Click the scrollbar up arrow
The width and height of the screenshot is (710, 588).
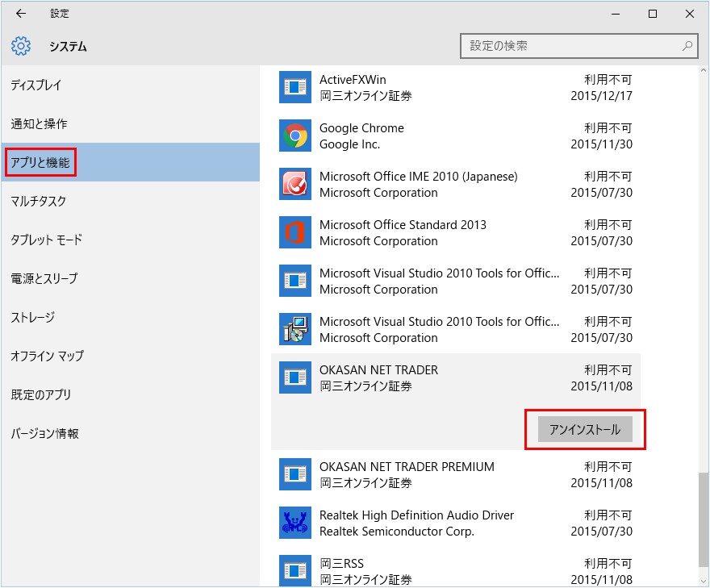(x=703, y=71)
